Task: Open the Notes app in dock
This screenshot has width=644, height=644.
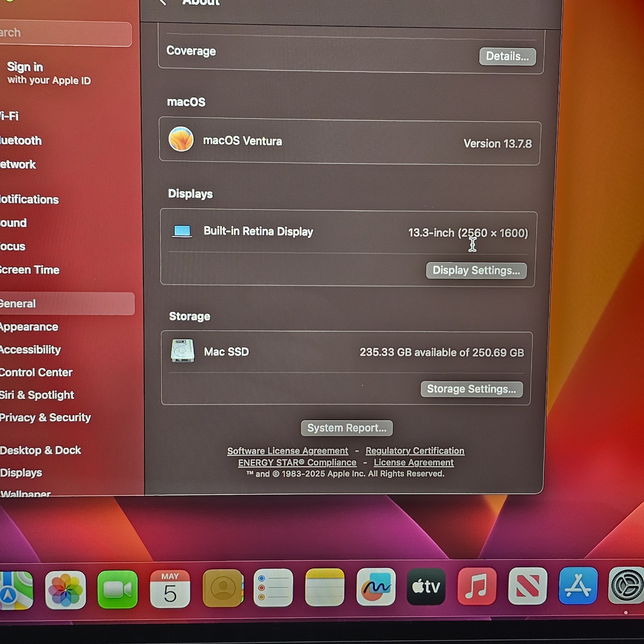Action: (x=324, y=587)
